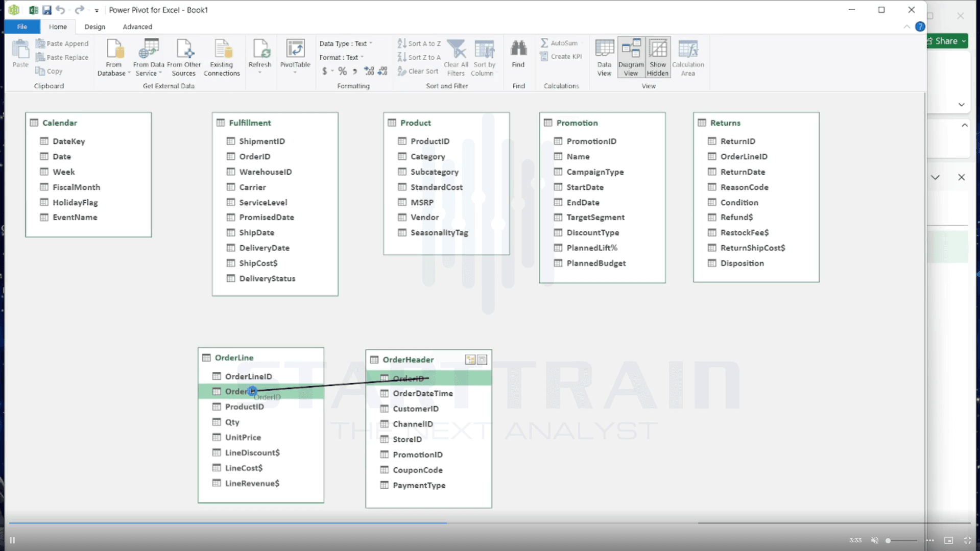The image size is (980, 551).
Task: Seek on the video progress bar
Action: pyautogui.click(x=489, y=523)
